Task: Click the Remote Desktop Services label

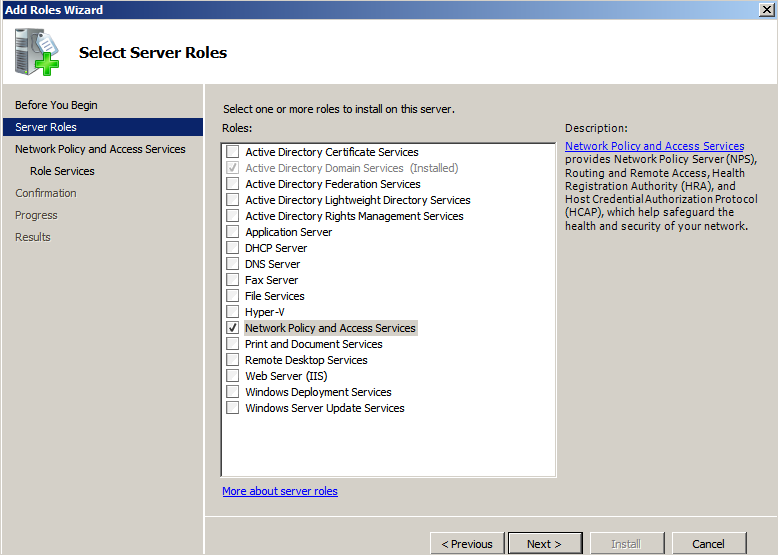Action: [x=306, y=360]
